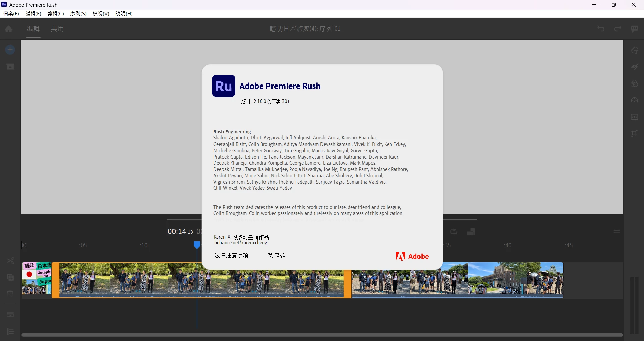
Task: Click the 00:14 current timecode display
Action: pos(181,232)
